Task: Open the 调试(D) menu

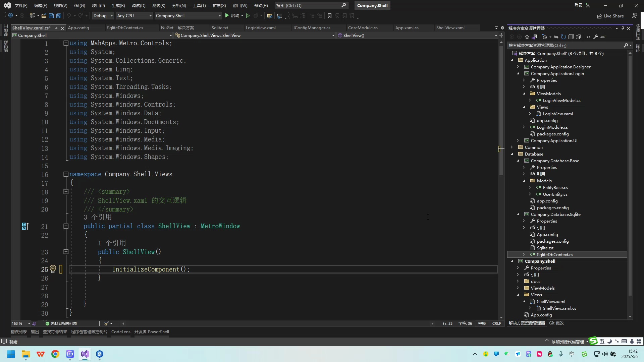Action: (138, 5)
